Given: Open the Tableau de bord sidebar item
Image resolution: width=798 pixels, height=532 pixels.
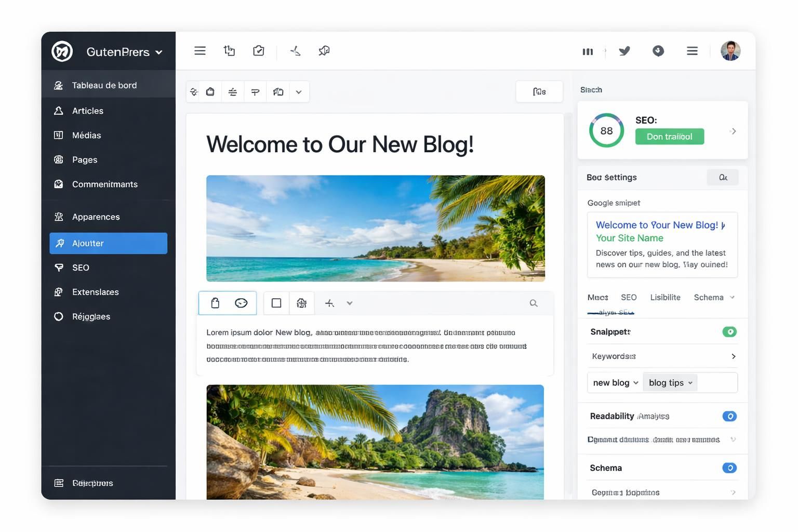Looking at the screenshot, I should [x=104, y=85].
